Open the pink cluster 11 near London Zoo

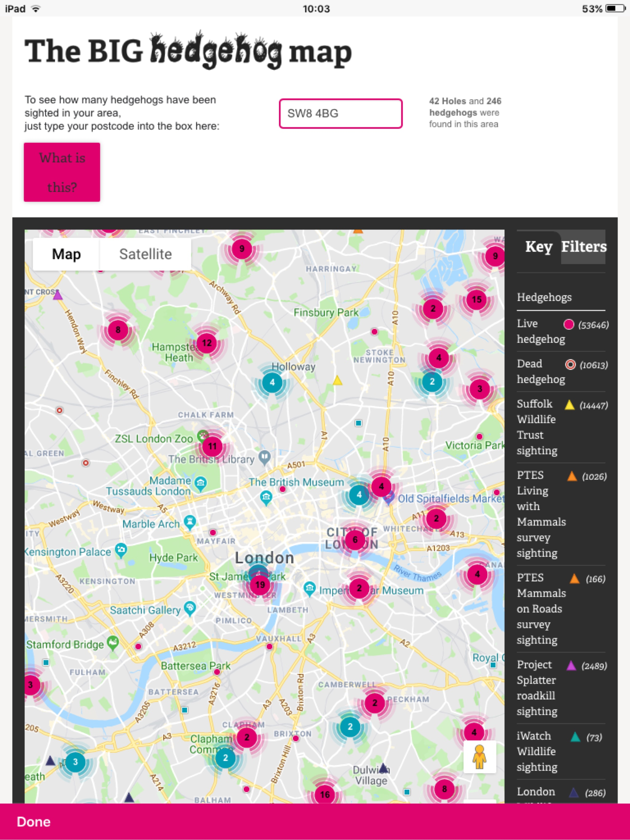(212, 446)
